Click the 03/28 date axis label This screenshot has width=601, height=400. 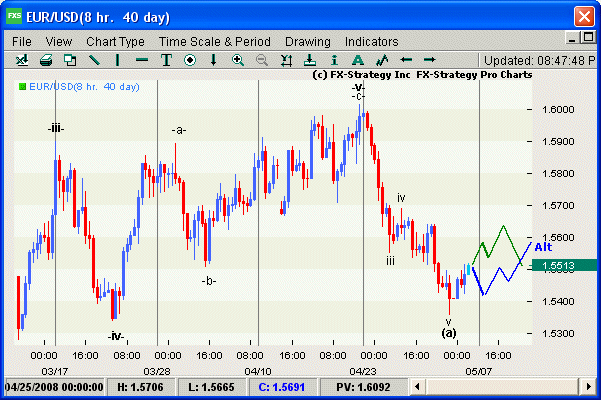[x=157, y=371]
